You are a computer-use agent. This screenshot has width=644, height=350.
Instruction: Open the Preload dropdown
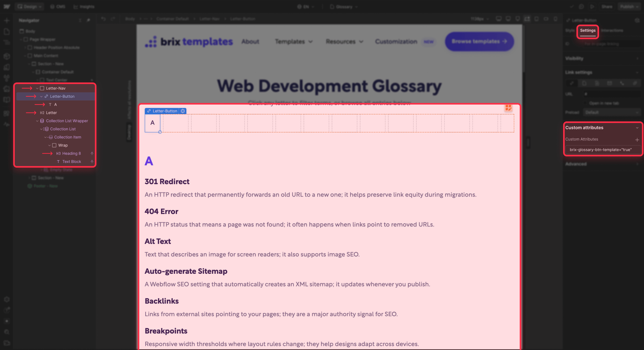coord(612,112)
